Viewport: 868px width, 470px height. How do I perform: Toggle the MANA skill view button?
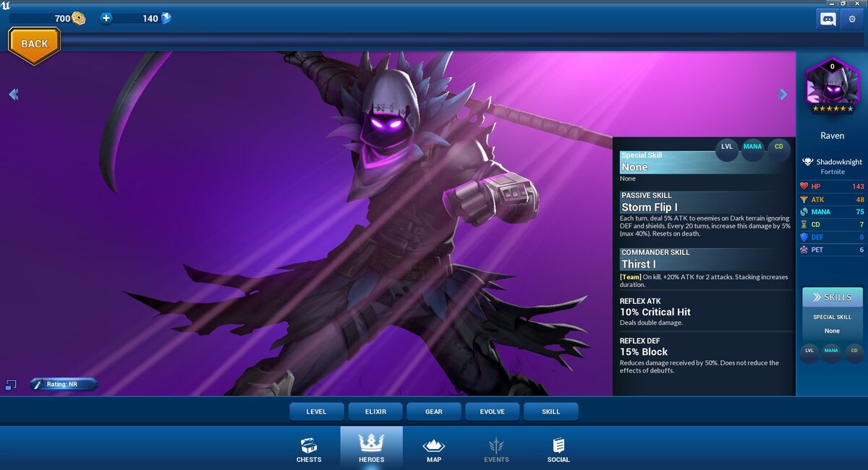[x=753, y=147]
